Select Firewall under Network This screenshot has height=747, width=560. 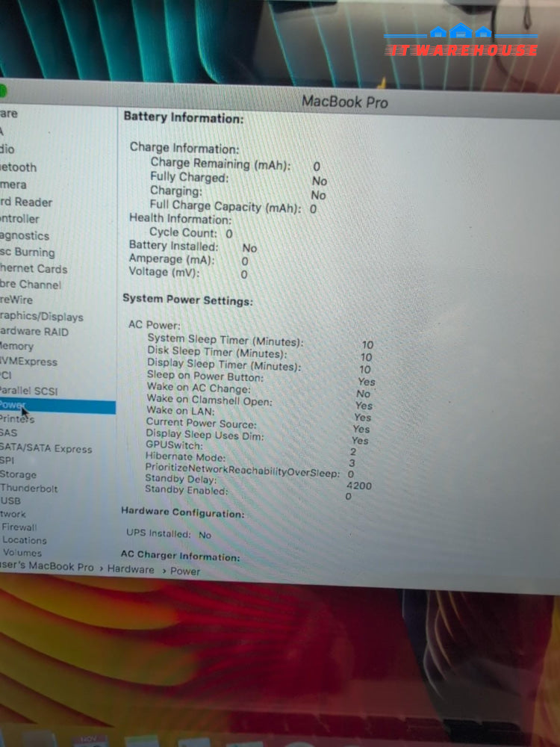[19, 527]
